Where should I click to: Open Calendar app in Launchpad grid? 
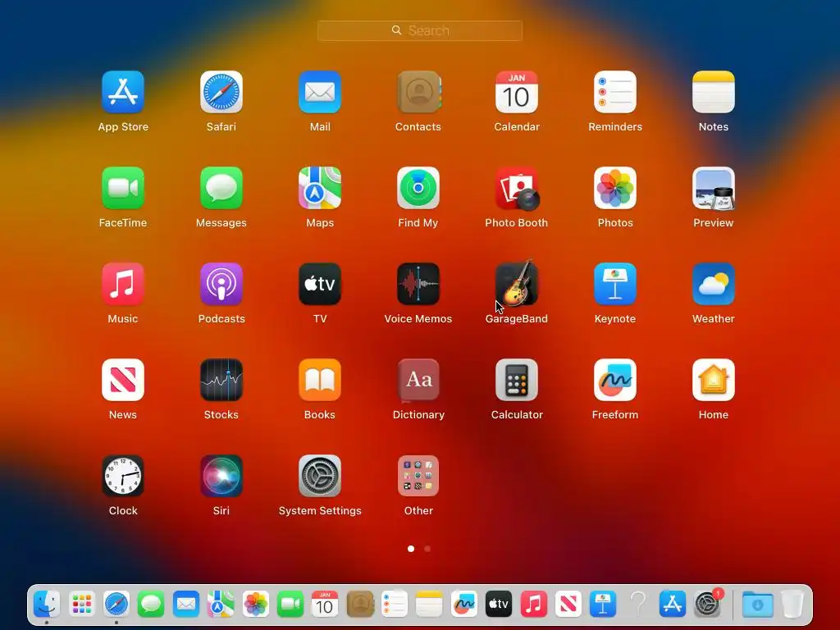517,92
